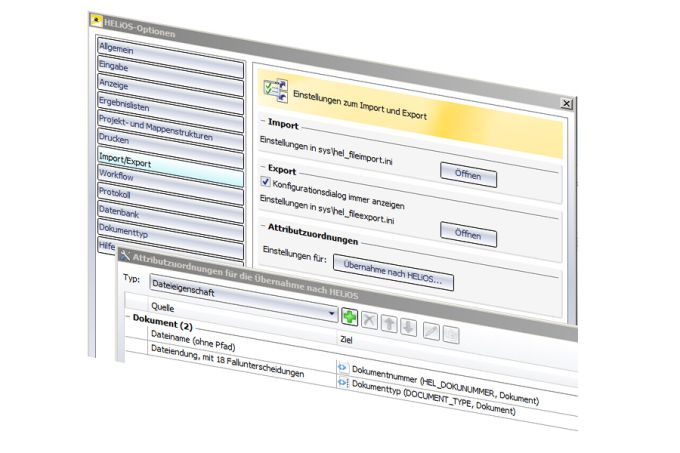Select the Allgemein options tab
The height and width of the screenshot is (453, 680).
pos(170,59)
